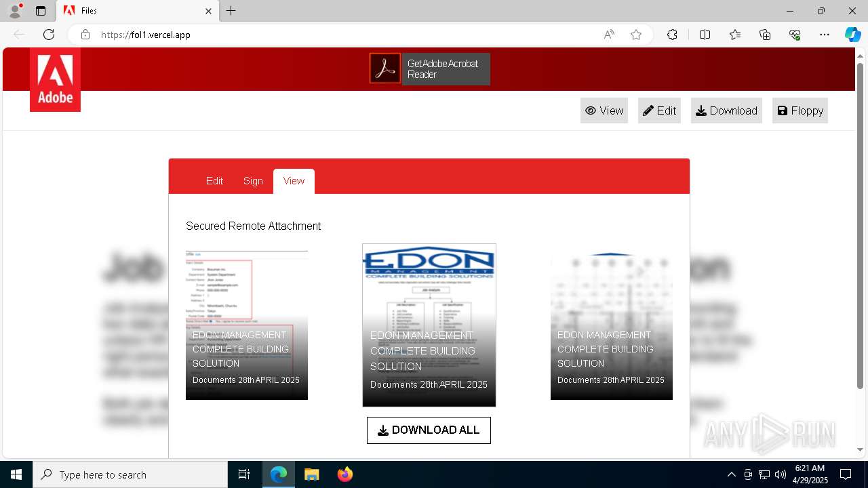Image resolution: width=868 pixels, height=488 pixels.
Task: View site information lock icon
Action: tap(85, 35)
